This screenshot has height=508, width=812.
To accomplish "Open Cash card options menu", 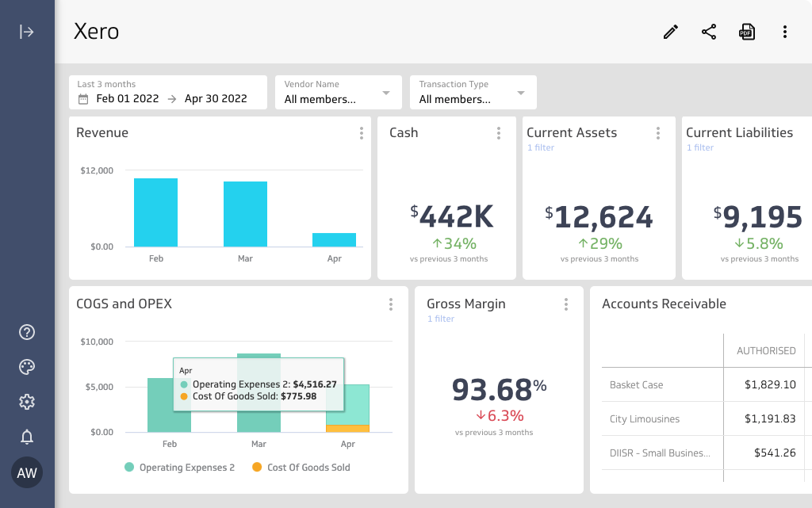I will pyautogui.click(x=499, y=133).
